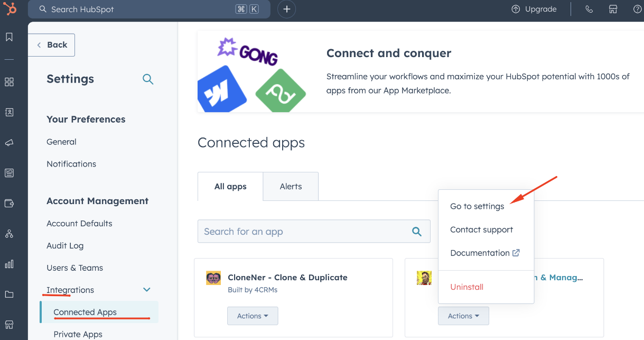Click the magnifying glass in app search field
This screenshot has width=644, height=340.
416,231
